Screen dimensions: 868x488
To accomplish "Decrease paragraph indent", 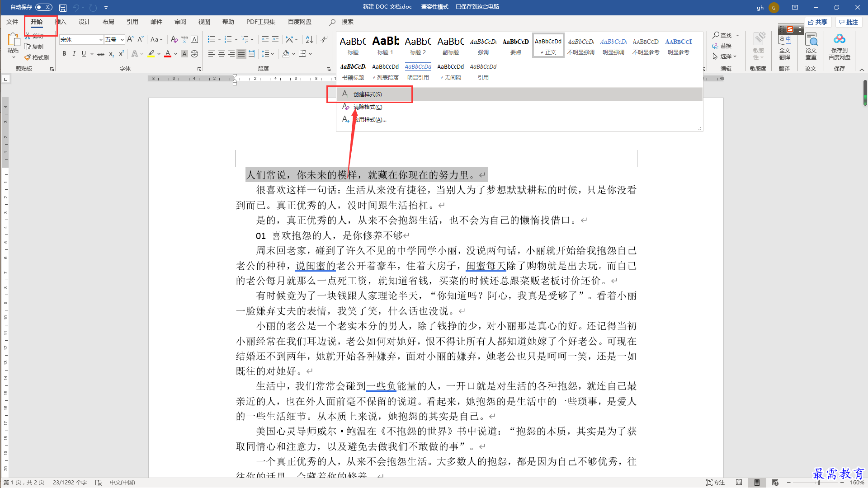I will click(265, 39).
